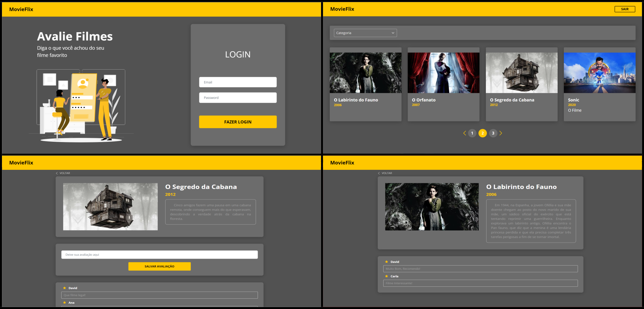644x309 pixels.
Task: Click the 'Avalie Filmes' heading
Action: tap(75, 36)
